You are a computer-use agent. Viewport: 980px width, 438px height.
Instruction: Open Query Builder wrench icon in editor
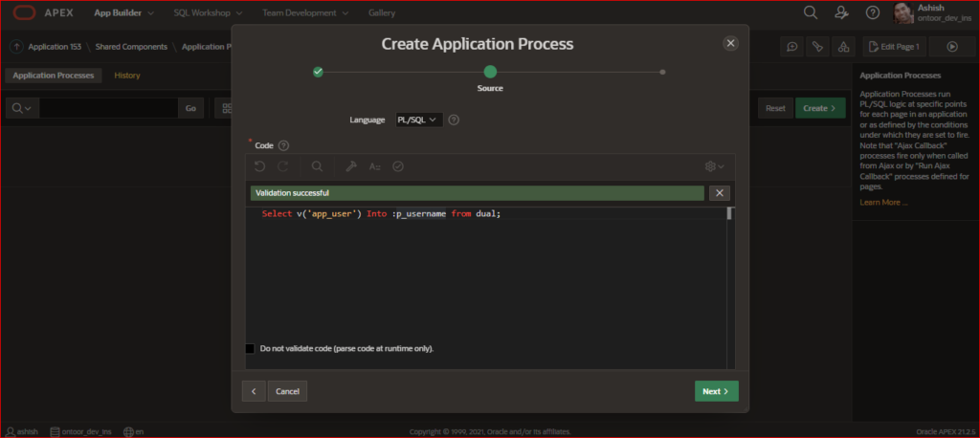point(351,166)
